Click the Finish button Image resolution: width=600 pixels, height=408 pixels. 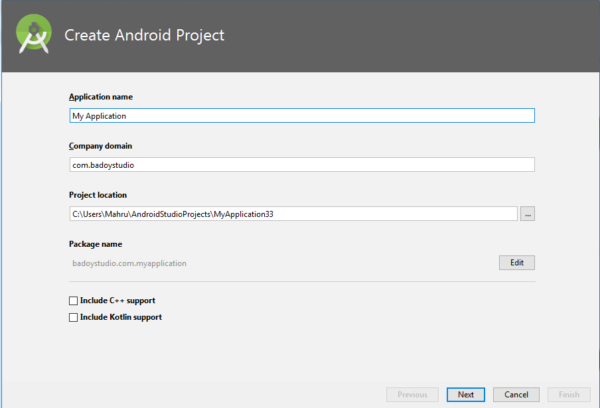[569, 394]
